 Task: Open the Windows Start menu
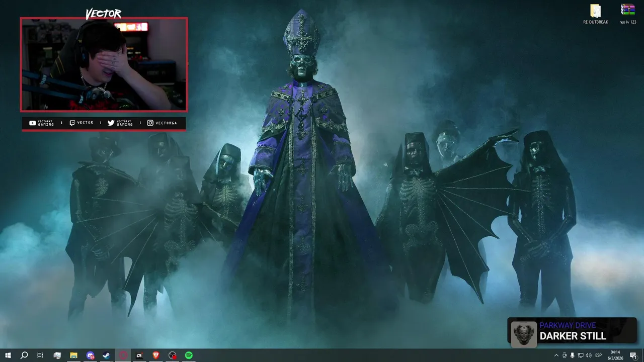tap(8, 355)
